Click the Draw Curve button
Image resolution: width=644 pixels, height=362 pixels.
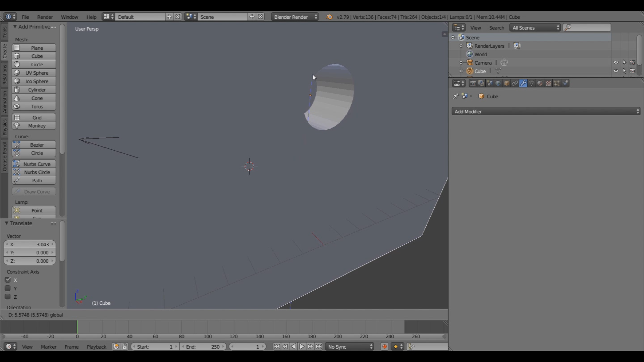pyautogui.click(x=34, y=191)
